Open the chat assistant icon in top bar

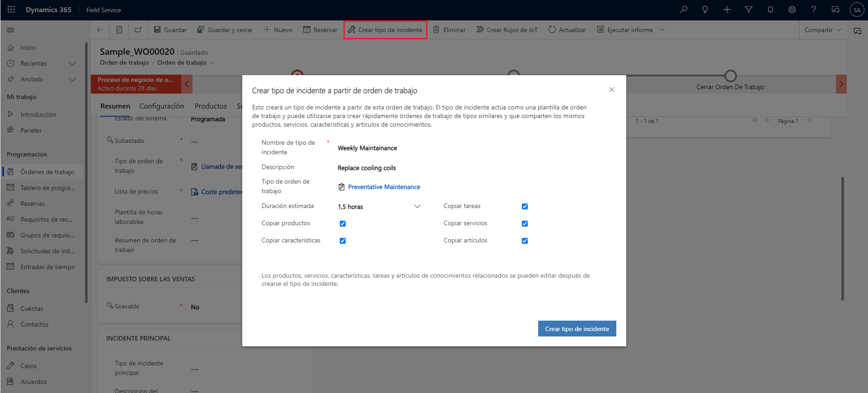pos(835,9)
